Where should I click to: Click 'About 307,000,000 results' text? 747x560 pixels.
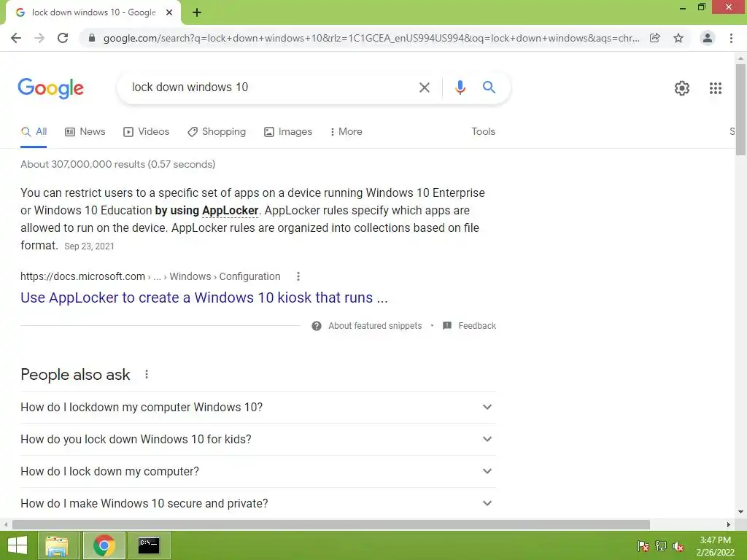(117, 164)
